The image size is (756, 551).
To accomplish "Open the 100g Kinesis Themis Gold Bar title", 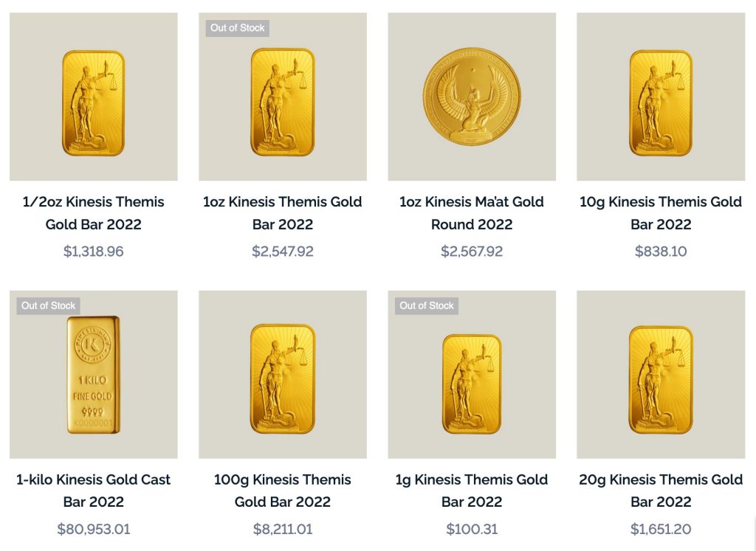I will [x=282, y=491].
